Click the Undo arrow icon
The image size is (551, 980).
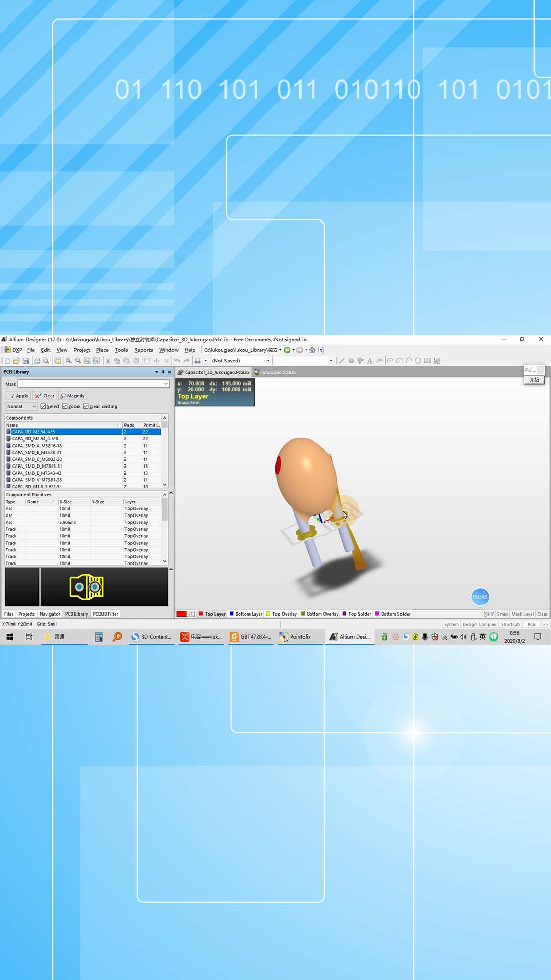coord(177,361)
